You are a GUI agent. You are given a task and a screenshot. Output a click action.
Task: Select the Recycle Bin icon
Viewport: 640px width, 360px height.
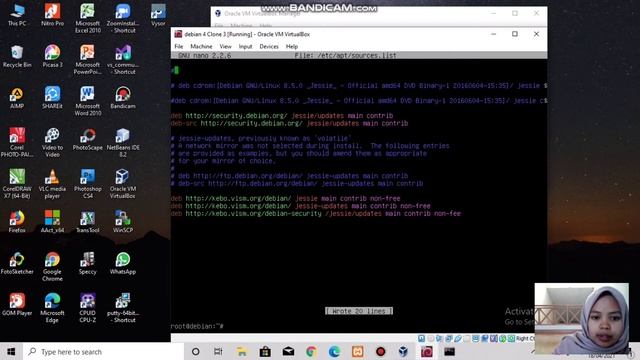pos(17,57)
